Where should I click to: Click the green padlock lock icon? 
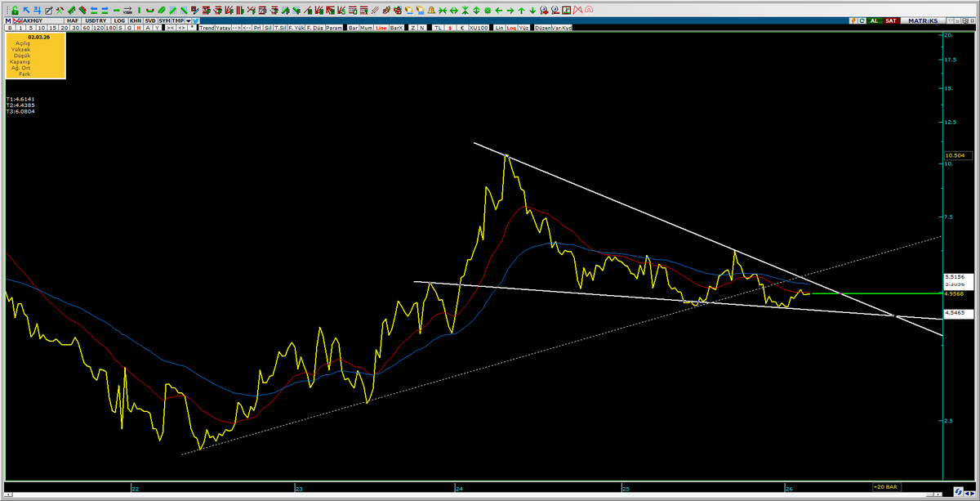(14, 10)
